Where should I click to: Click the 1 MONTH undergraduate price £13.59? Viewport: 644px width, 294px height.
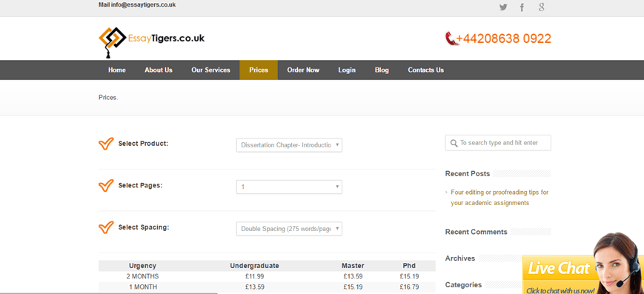point(255,287)
